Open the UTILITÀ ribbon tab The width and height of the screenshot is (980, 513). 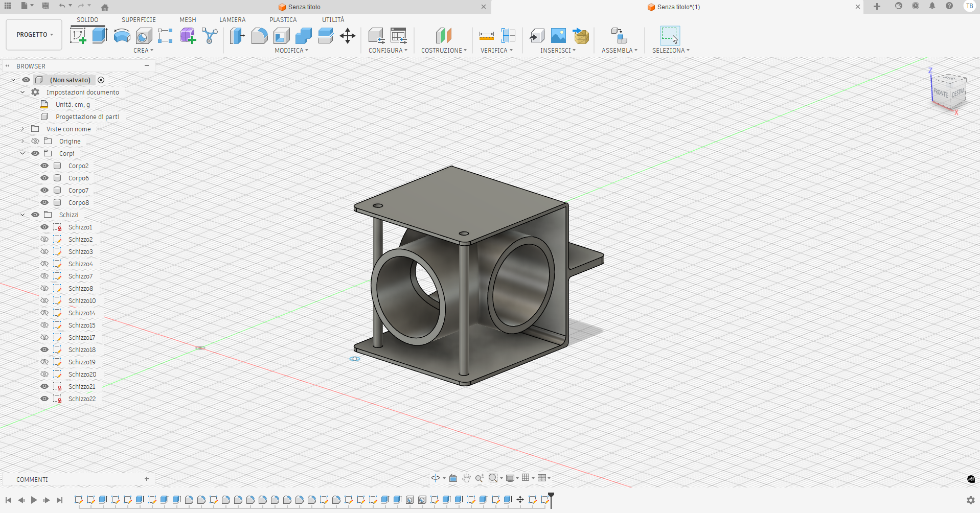[x=333, y=20]
